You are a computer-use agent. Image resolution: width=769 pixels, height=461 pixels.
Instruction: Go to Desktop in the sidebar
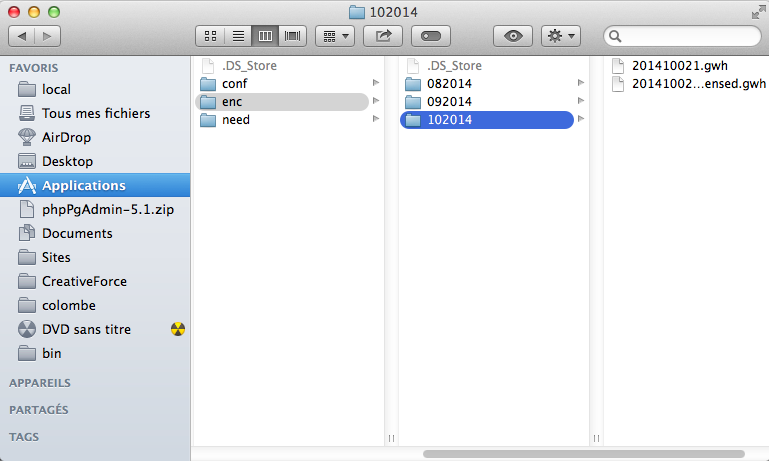click(95, 161)
